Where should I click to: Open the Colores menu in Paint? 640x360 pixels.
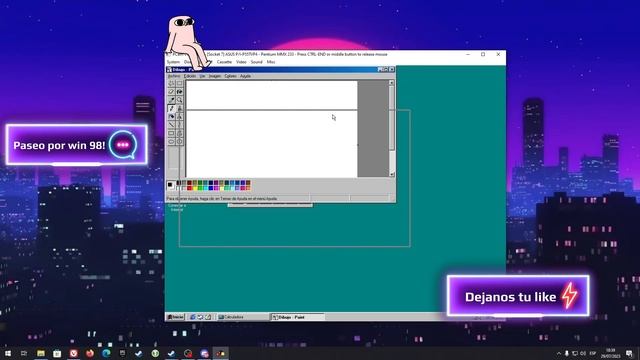tap(230, 76)
